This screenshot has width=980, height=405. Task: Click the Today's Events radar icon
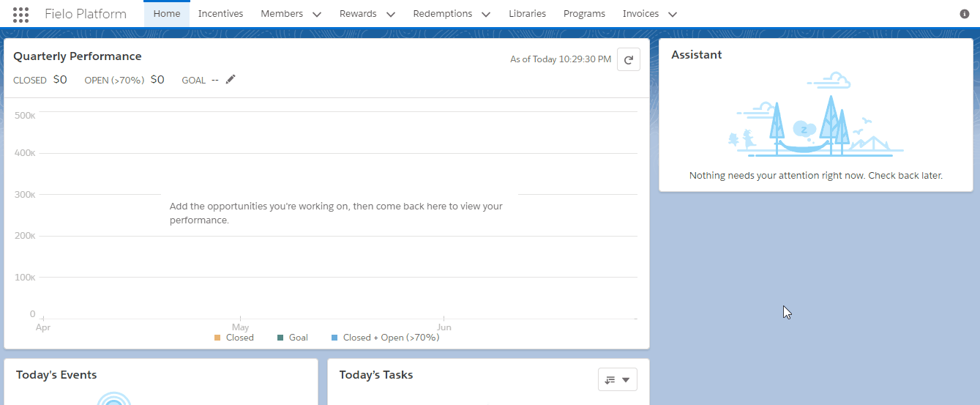click(113, 399)
